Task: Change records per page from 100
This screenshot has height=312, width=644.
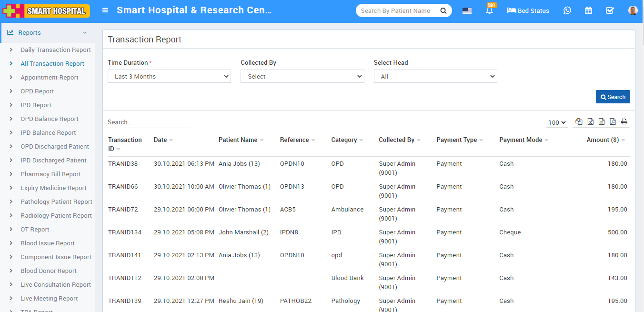Action: coord(556,122)
